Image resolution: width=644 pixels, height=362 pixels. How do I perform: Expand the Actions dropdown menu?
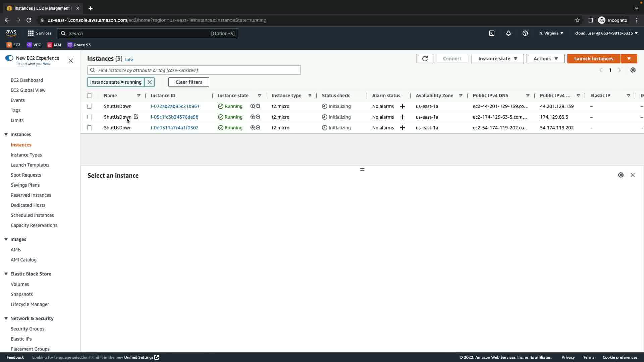tap(545, 59)
